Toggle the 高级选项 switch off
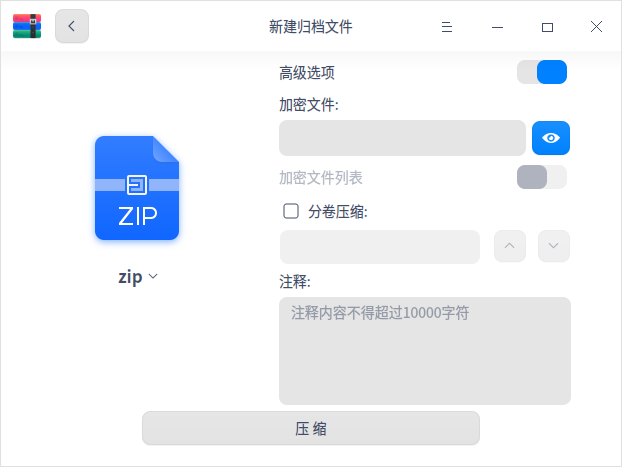This screenshot has width=622, height=467. pyautogui.click(x=542, y=72)
